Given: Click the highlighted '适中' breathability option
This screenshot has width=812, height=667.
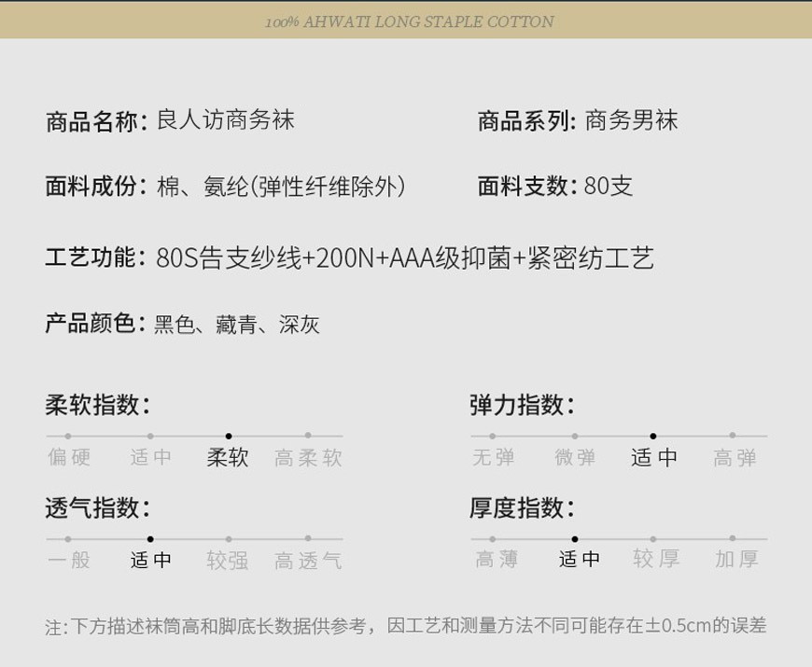Looking at the screenshot, I should [150, 560].
